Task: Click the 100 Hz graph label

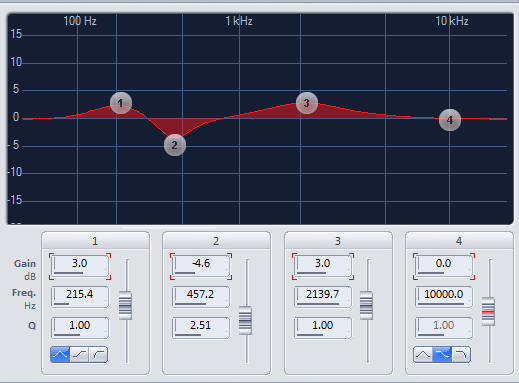Action: click(80, 21)
